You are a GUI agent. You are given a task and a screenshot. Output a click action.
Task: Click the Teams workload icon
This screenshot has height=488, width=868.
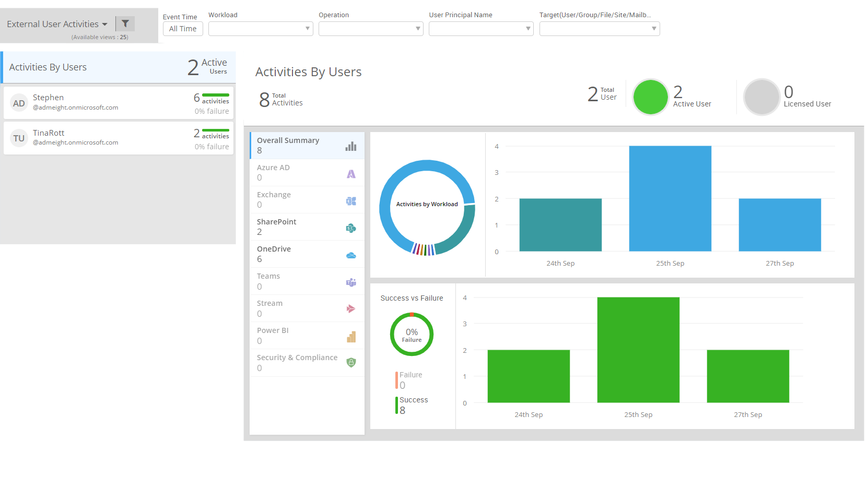[x=351, y=282]
